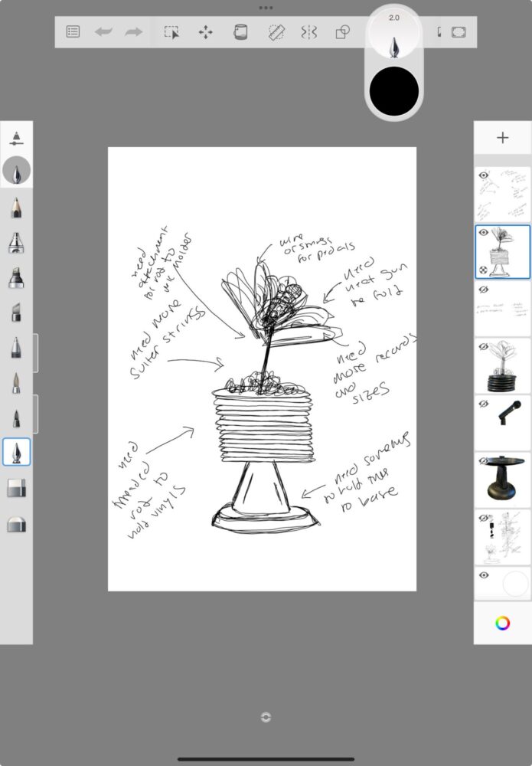Screen dimensions: 532x766
Task: Open the ruler guides tool
Action: (276, 32)
